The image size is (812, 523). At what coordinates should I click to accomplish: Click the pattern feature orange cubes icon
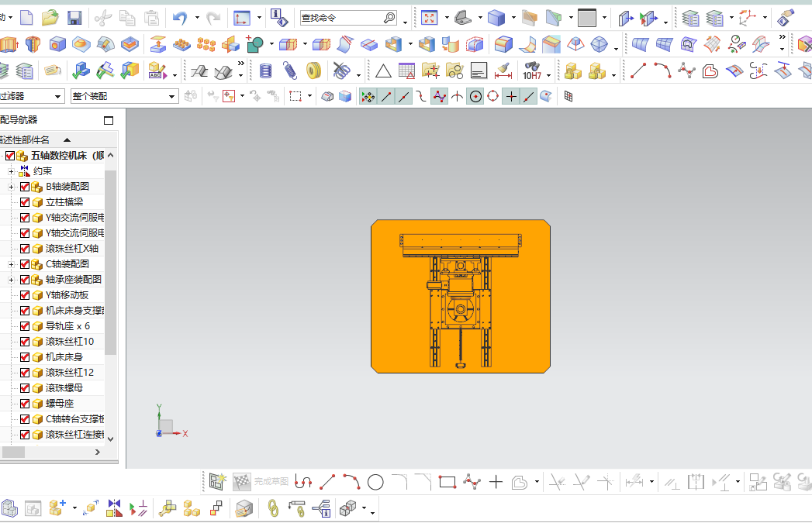tap(206, 44)
